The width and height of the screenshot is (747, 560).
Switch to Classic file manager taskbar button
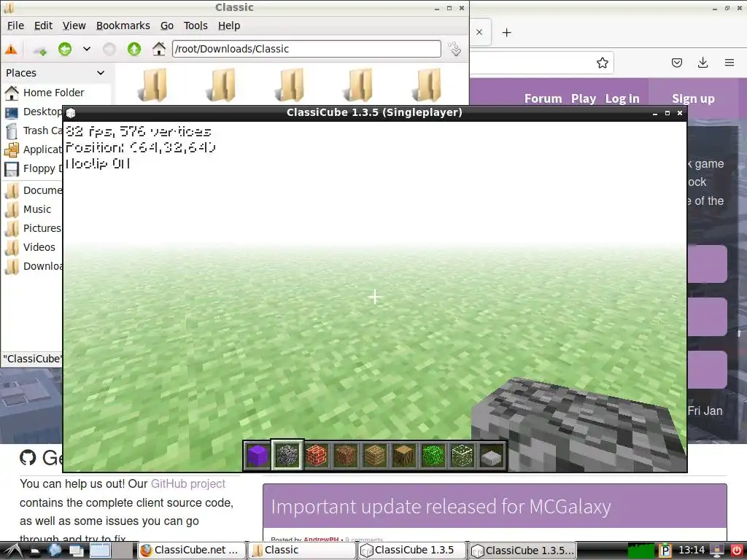(303, 551)
